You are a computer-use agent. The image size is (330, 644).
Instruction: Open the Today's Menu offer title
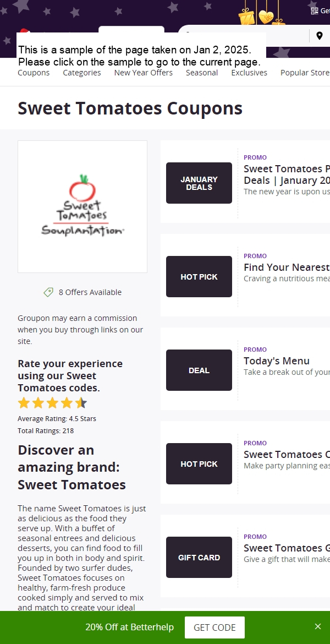point(277,361)
